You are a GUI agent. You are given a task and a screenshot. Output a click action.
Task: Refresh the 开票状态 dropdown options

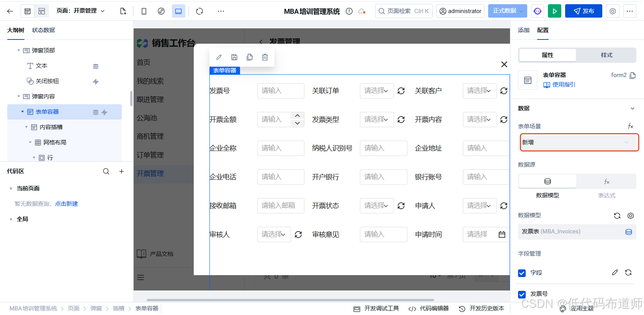(401, 206)
